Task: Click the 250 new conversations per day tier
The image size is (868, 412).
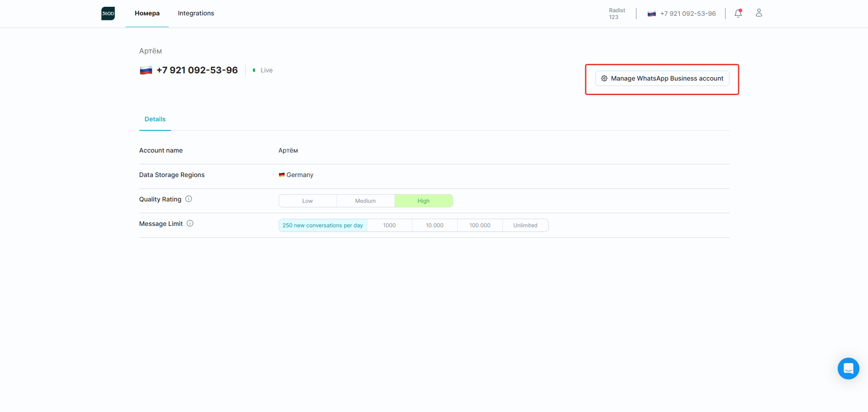Action: [x=323, y=225]
